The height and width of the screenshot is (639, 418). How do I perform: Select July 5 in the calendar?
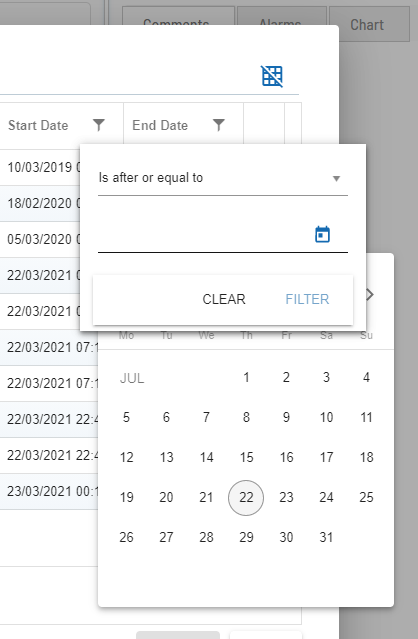click(x=126, y=418)
